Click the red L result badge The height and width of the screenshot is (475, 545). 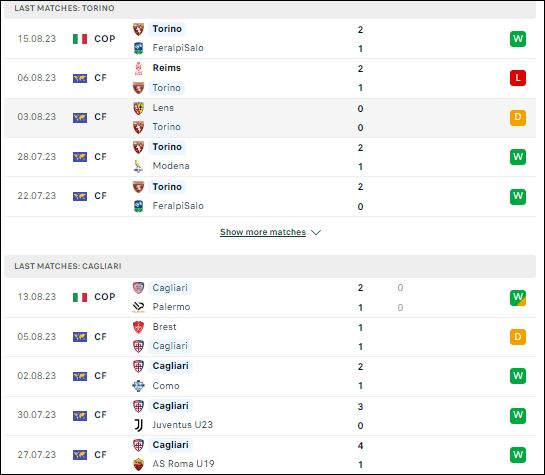coord(518,78)
